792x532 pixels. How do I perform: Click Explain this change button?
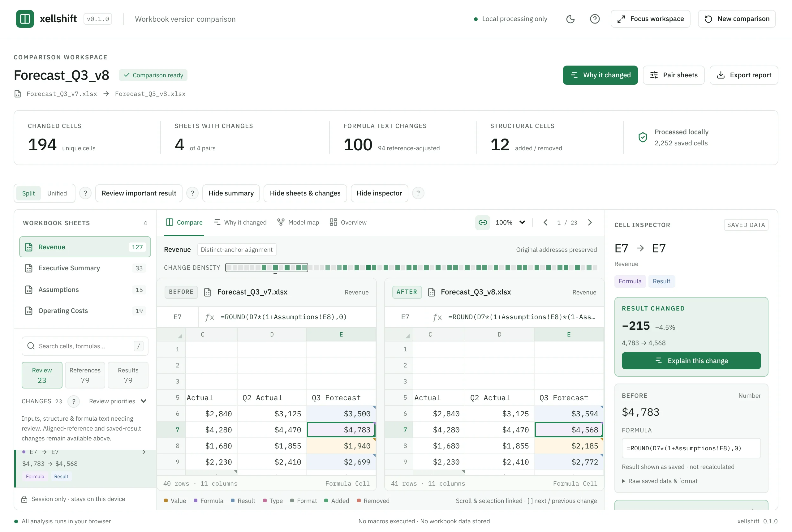pos(691,361)
